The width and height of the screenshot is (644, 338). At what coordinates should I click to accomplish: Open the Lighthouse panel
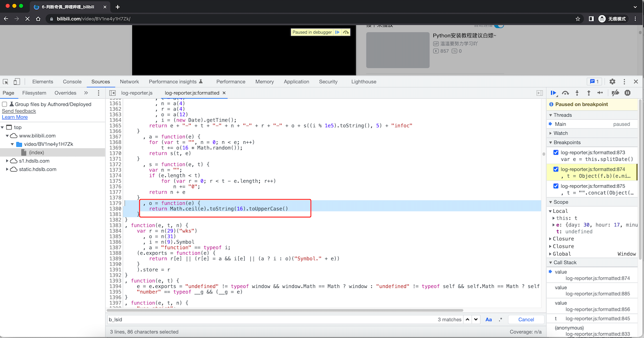364,81
